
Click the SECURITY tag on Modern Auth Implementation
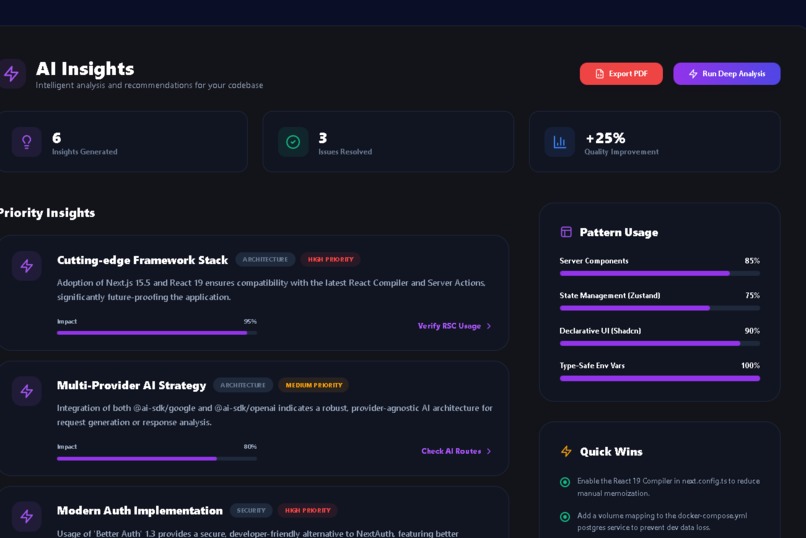point(251,510)
